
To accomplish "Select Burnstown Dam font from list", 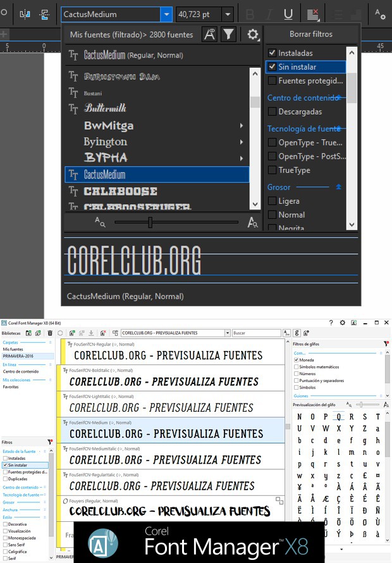I will [x=157, y=76].
